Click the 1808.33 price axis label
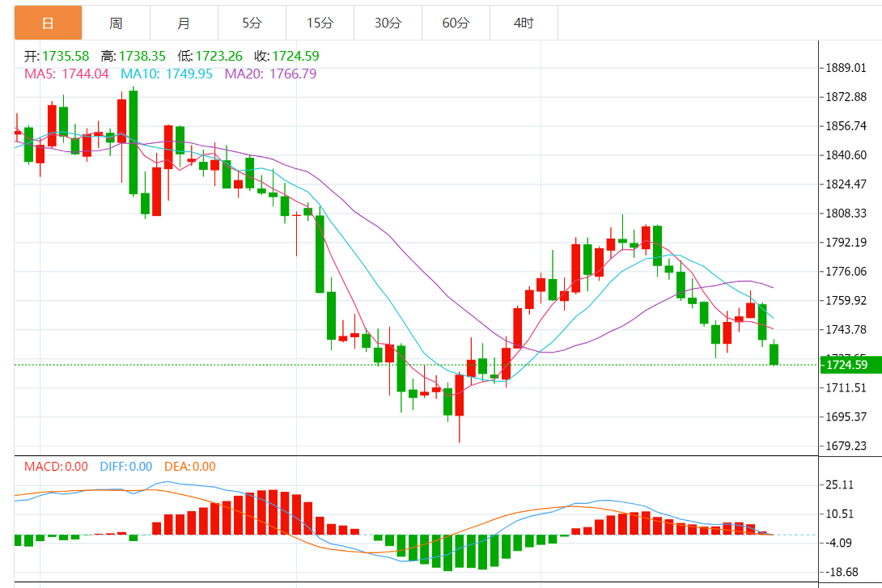The height and width of the screenshot is (588, 882). coord(846,213)
